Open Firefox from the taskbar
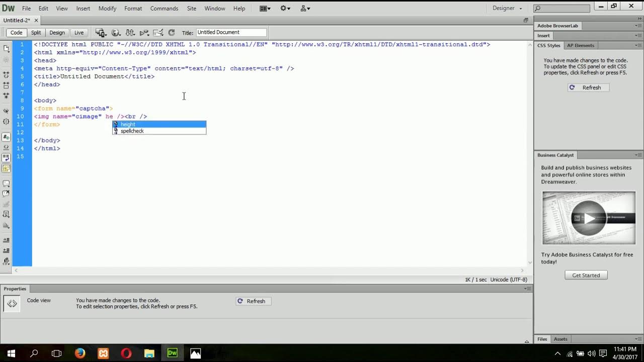644x362 pixels. tap(80, 353)
